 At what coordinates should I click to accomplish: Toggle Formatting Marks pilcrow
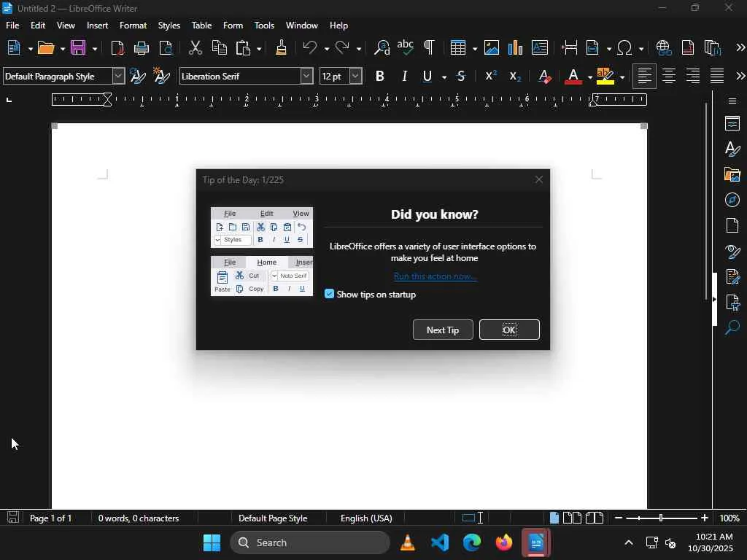coord(429,47)
